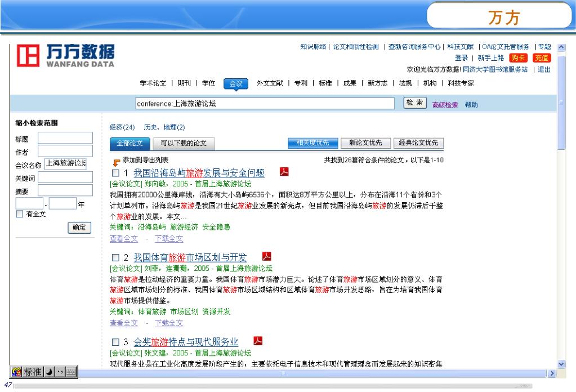The image size is (576, 392).
Task: Open title link 我国体育旅游市场区划与开发
Action: [190, 257]
